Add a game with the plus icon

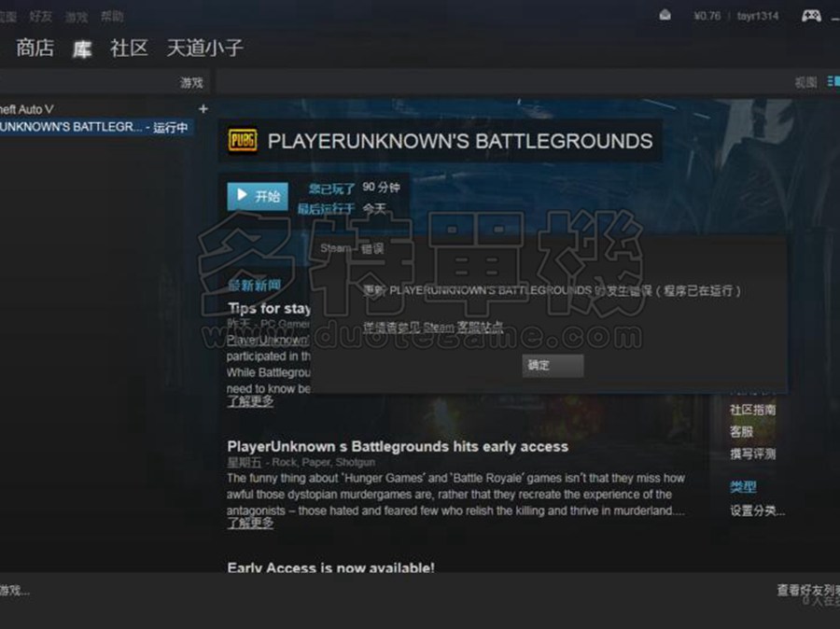(203, 109)
